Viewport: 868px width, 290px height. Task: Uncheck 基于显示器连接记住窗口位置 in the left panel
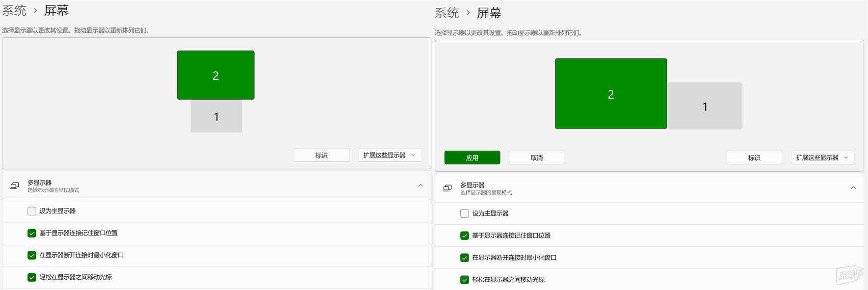(32, 233)
